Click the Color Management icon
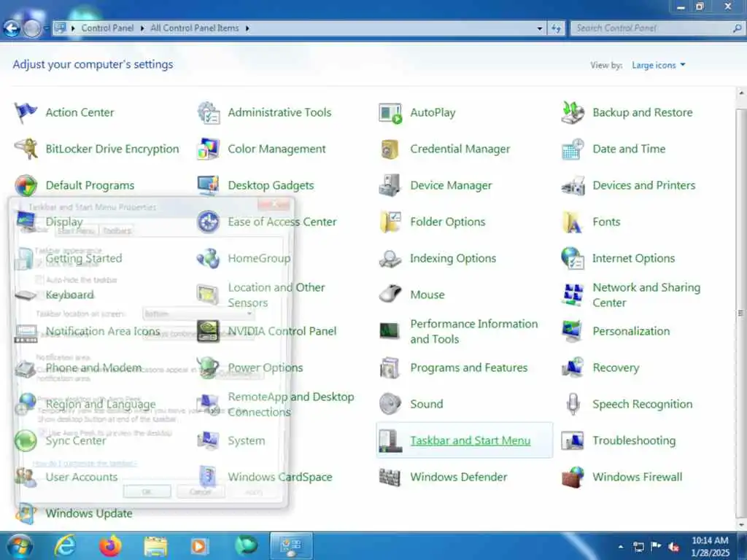 (x=208, y=149)
